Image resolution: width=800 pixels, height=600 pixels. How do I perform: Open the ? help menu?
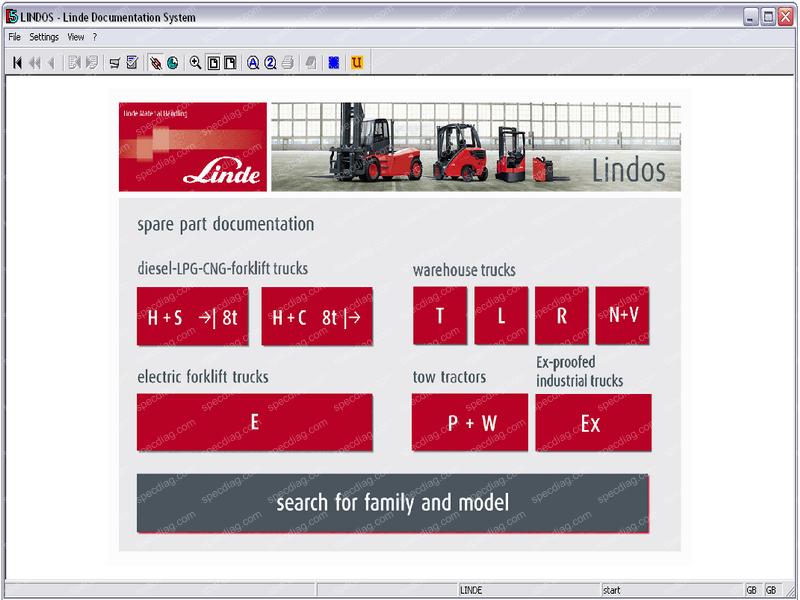pos(95,37)
